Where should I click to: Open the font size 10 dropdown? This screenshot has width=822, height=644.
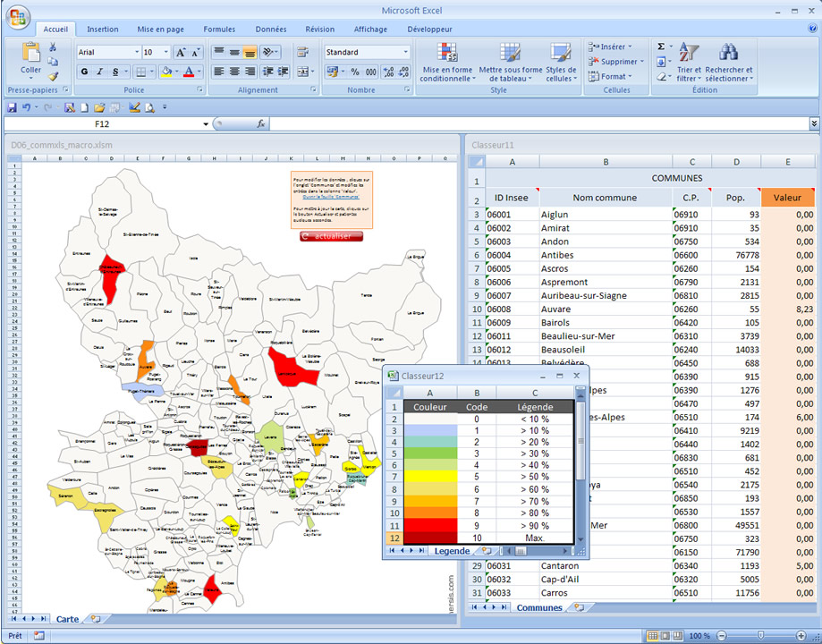(165, 52)
